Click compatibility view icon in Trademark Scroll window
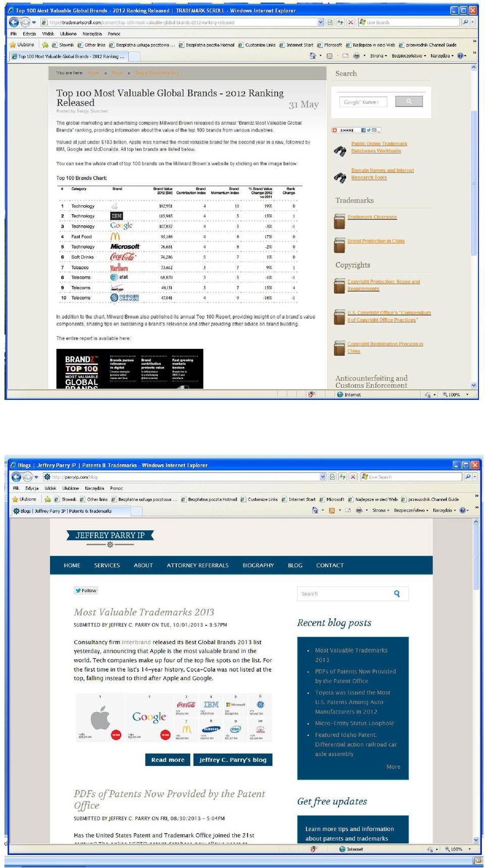Screen dimensions: 485x868 (x=330, y=22)
